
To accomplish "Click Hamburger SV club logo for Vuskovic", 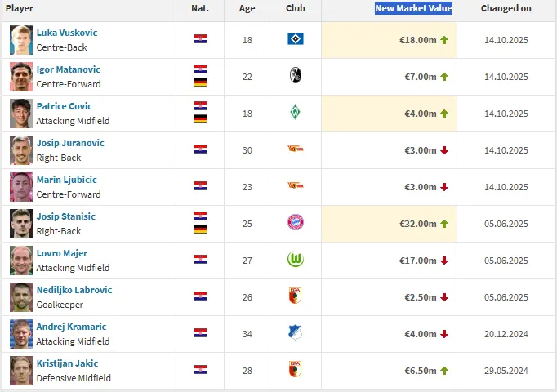I will (x=296, y=39).
